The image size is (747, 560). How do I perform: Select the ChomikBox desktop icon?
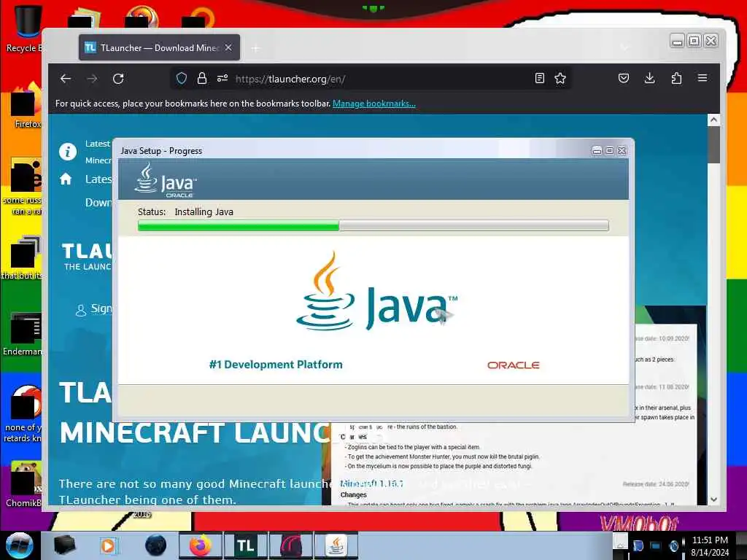[24, 483]
